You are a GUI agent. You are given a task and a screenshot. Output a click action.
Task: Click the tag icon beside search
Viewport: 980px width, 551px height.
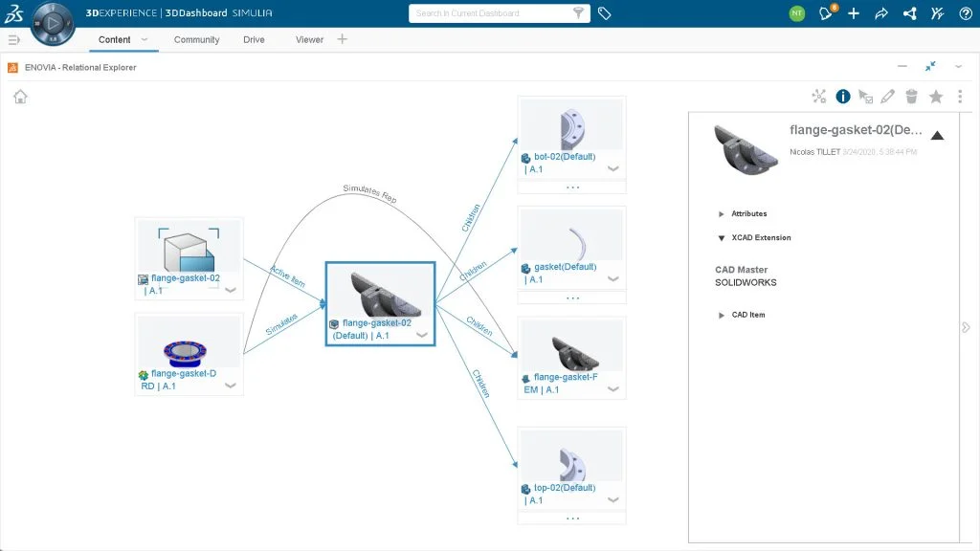(x=605, y=13)
